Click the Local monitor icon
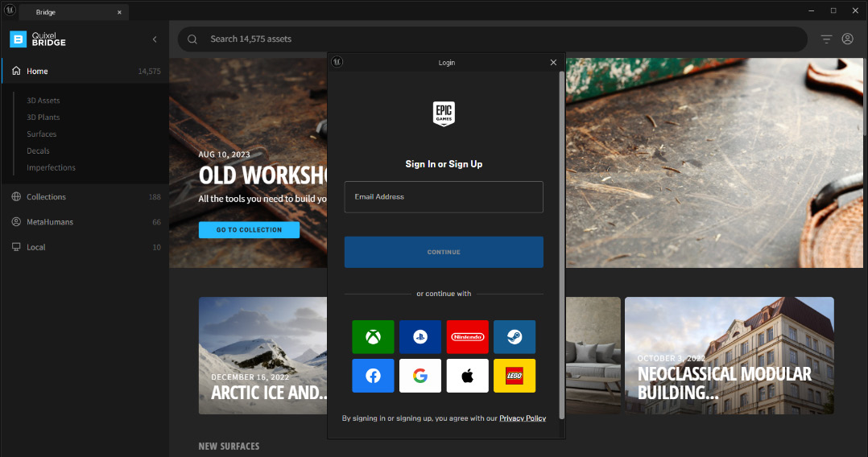The image size is (868, 457). (x=16, y=247)
